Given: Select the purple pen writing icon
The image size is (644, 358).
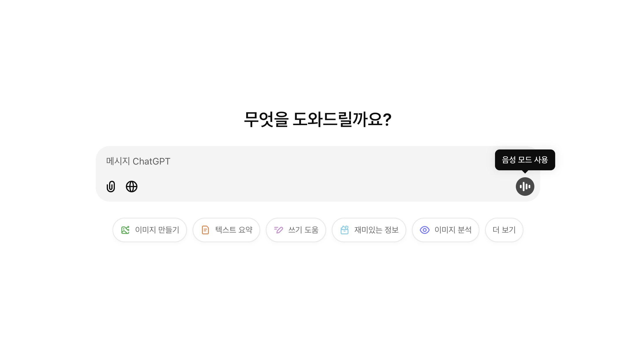Looking at the screenshot, I should coord(278,230).
